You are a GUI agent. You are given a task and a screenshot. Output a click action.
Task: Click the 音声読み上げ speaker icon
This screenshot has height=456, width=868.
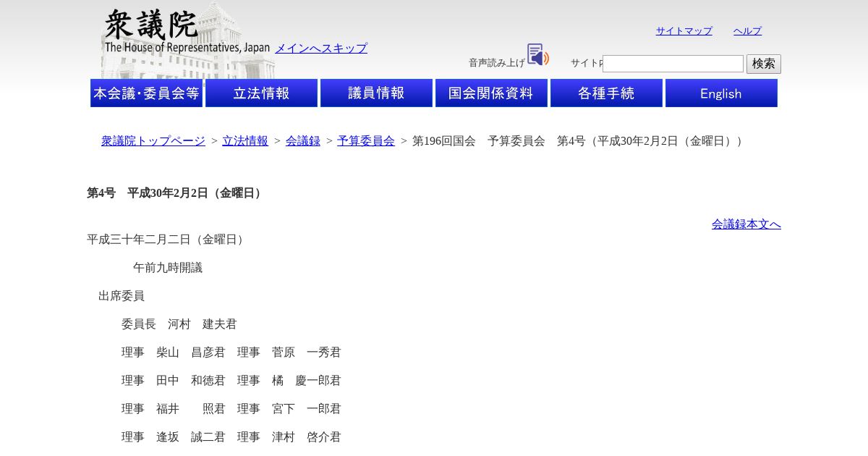[538, 55]
